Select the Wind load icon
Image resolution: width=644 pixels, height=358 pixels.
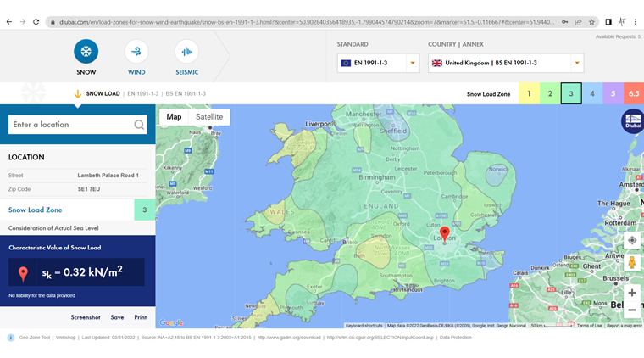click(x=136, y=52)
